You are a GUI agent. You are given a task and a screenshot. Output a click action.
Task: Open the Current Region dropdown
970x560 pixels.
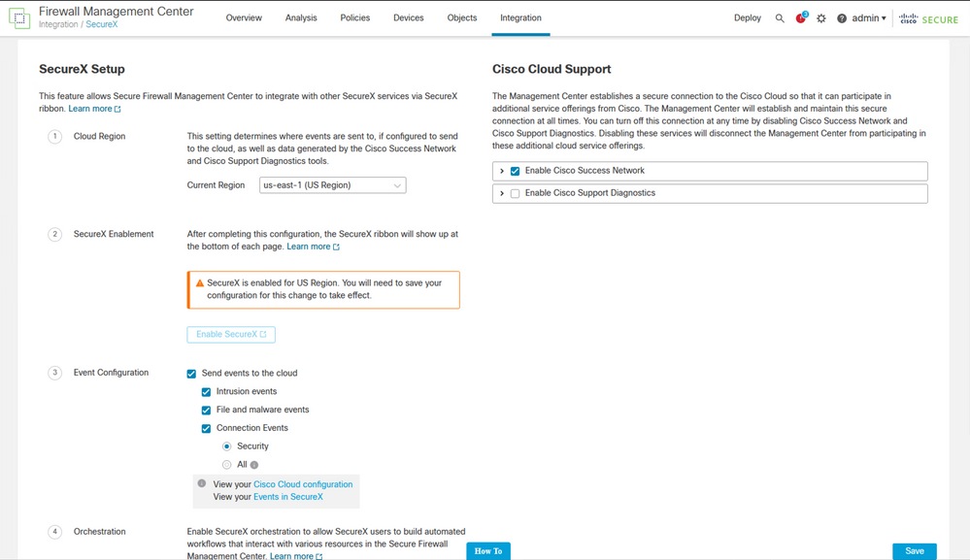coord(333,185)
